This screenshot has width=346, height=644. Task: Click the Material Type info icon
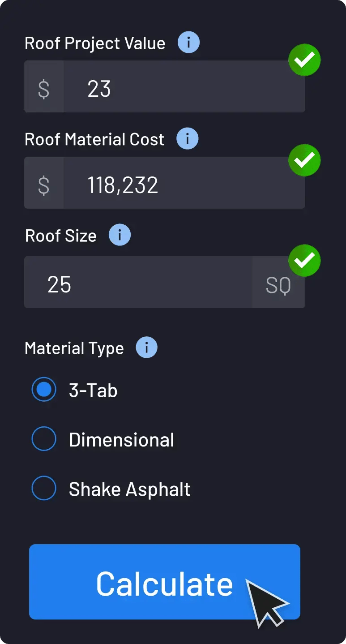click(x=146, y=348)
